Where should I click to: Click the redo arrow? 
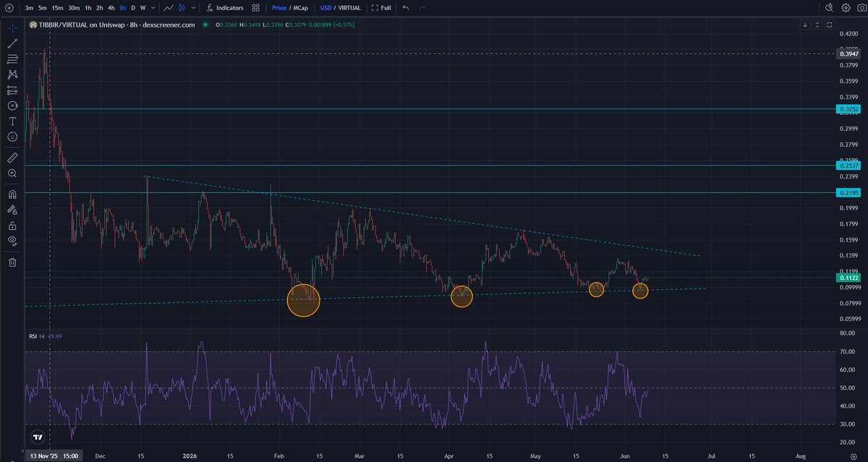[x=422, y=8]
